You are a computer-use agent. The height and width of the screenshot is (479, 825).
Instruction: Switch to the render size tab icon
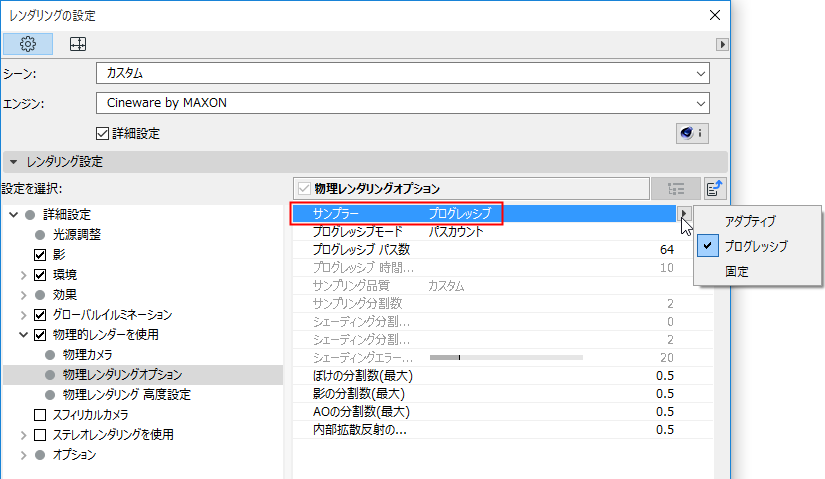coord(78,44)
